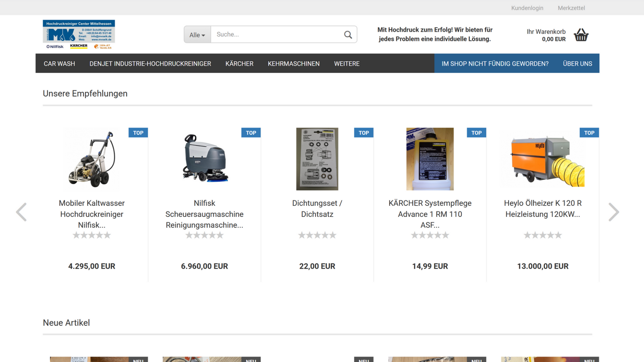The width and height of the screenshot is (644, 362).
Task: Open Kärcher Systempflege bottle image
Action: (430, 159)
